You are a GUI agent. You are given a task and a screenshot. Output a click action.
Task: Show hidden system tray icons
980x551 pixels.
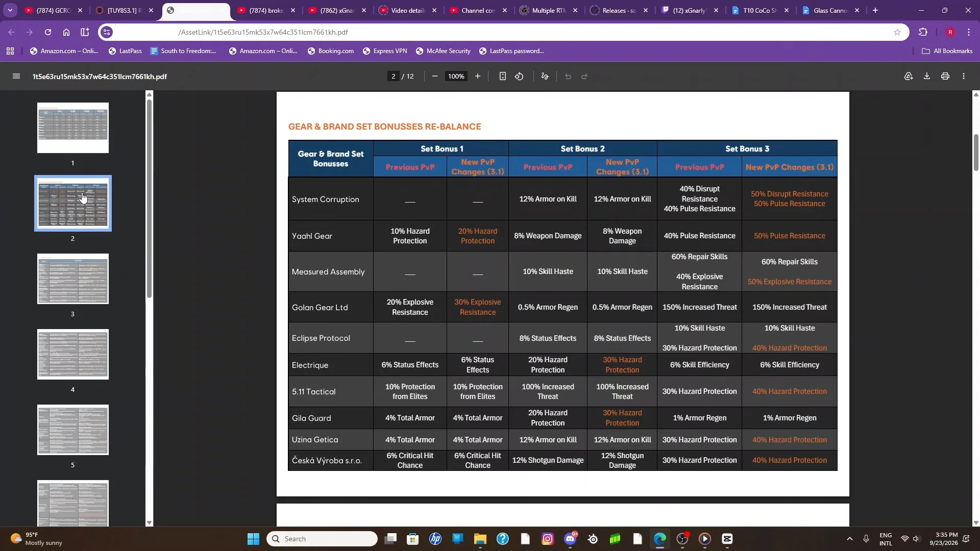click(x=849, y=539)
